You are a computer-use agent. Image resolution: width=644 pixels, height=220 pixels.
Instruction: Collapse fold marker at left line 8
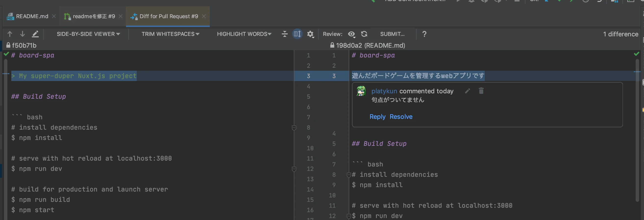click(294, 128)
